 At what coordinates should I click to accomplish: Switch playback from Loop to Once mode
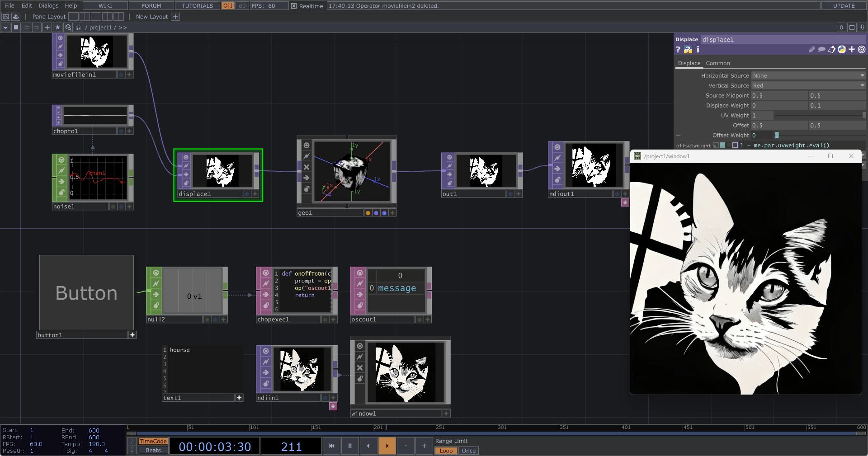(x=468, y=451)
